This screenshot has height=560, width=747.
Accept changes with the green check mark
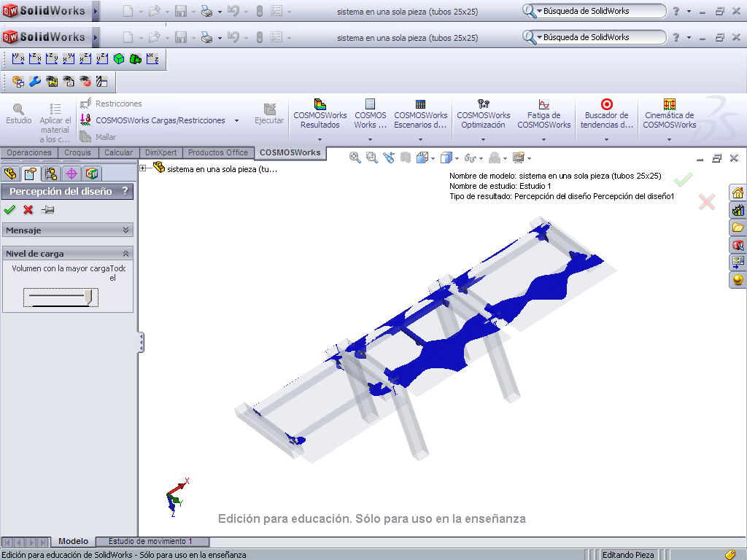point(10,209)
